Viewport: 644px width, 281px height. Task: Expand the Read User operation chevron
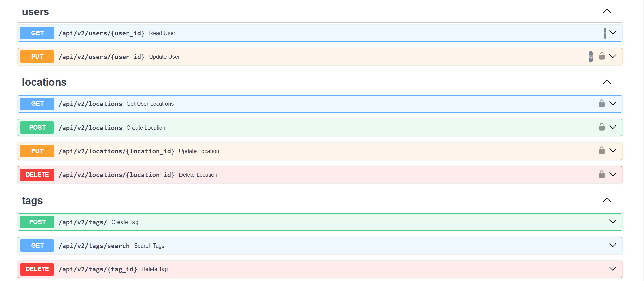pos(613,33)
